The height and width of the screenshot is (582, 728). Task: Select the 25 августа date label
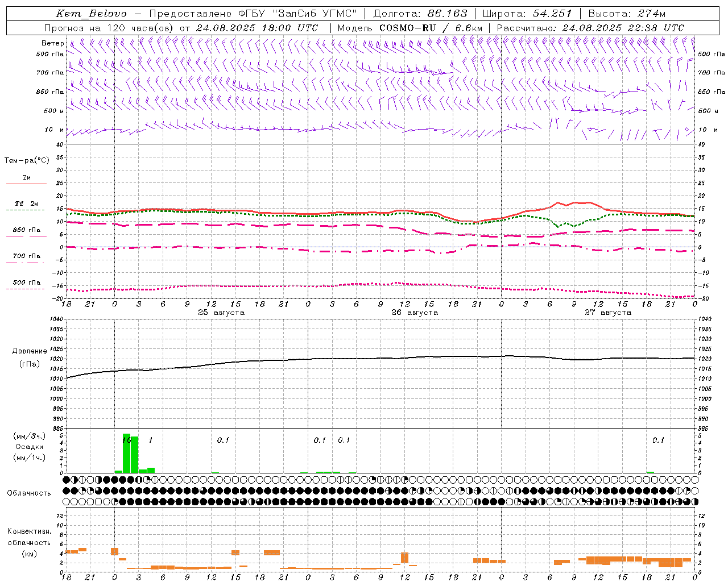(x=221, y=313)
